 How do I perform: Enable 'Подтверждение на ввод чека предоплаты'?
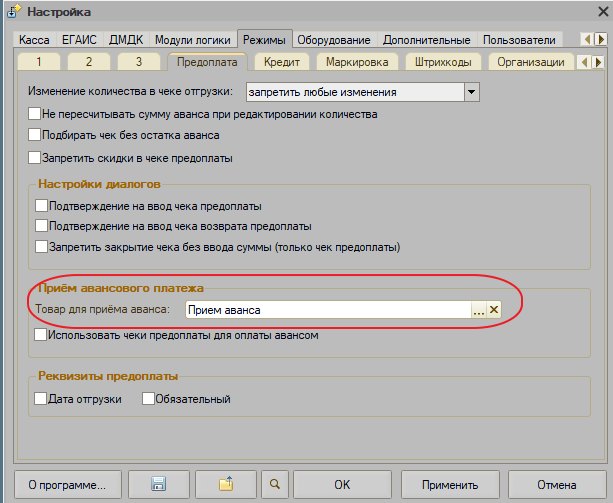tap(41, 206)
